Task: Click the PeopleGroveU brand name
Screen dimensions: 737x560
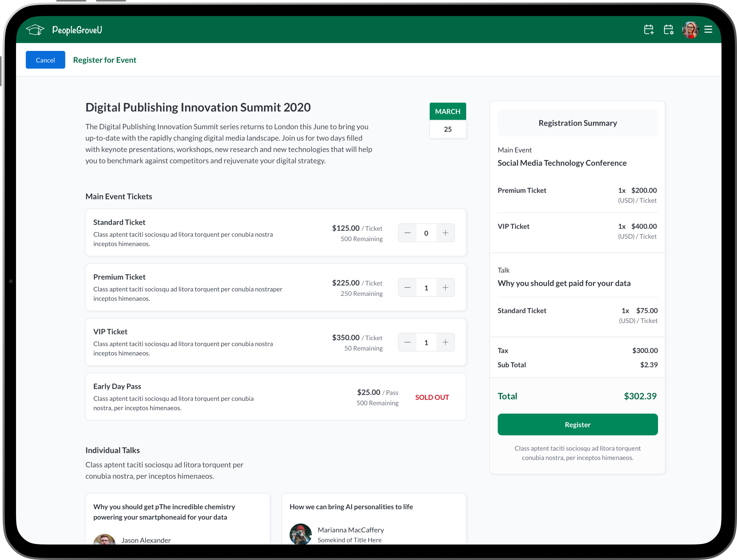Action: pos(77,30)
